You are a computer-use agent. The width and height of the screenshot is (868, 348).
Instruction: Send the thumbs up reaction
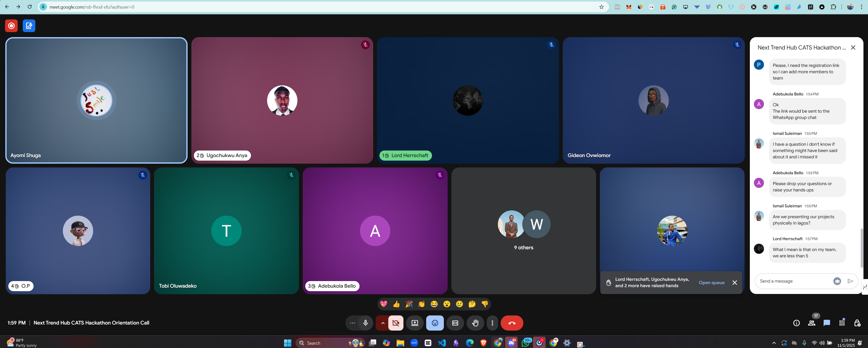tap(396, 304)
